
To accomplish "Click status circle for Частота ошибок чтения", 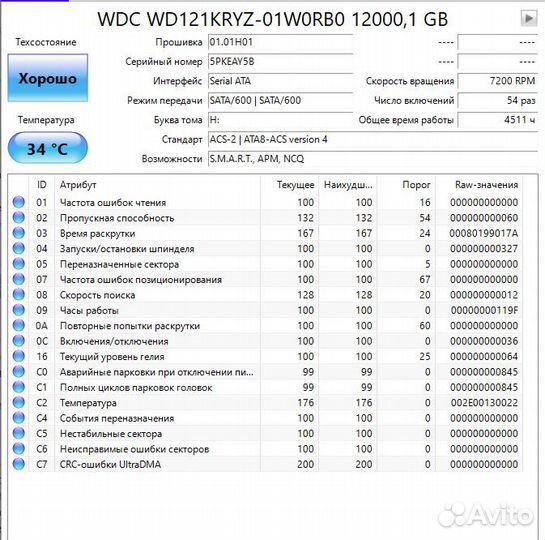I will tap(19, 202).
